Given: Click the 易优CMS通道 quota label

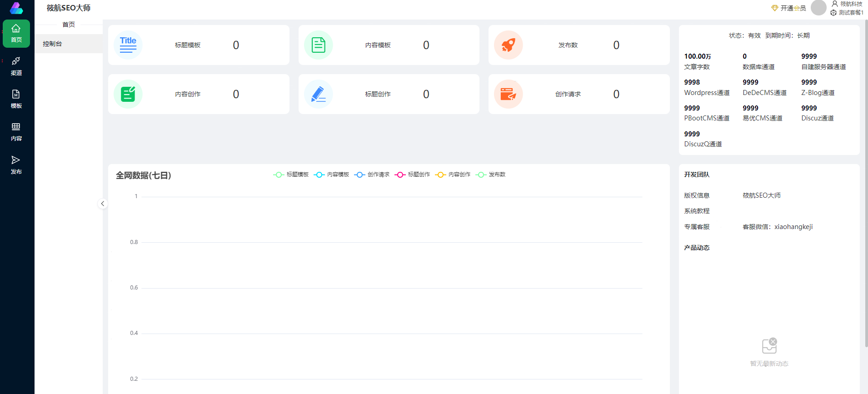Looking at the screenshot, I should [x=763, y=118].
